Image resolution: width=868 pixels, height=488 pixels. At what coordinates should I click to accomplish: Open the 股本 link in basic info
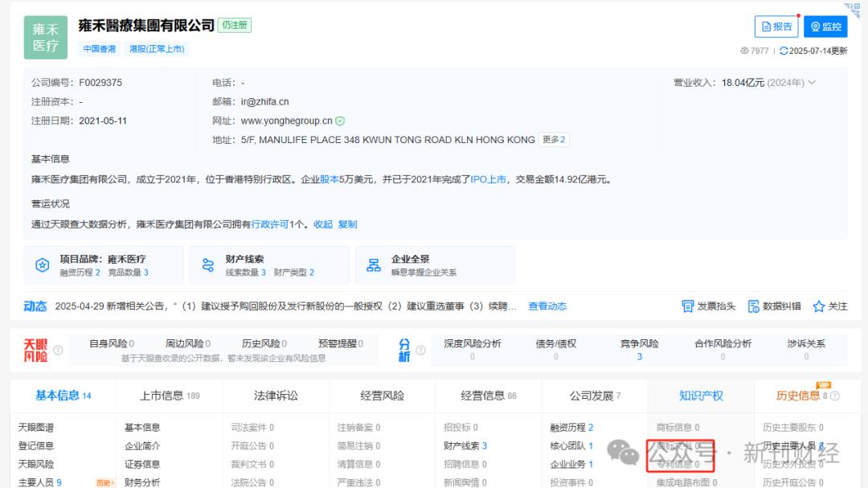coord(330,179)
